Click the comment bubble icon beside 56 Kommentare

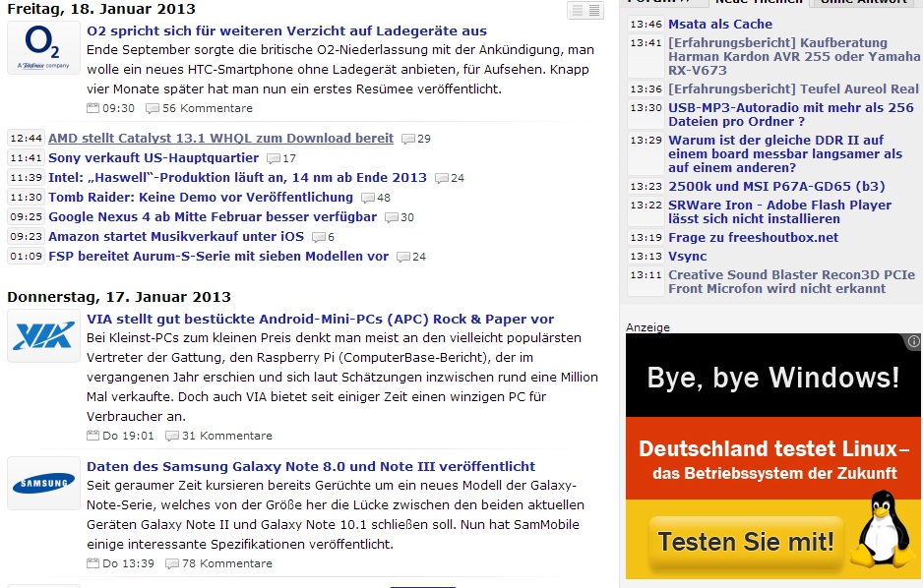(x=153, y=109)
